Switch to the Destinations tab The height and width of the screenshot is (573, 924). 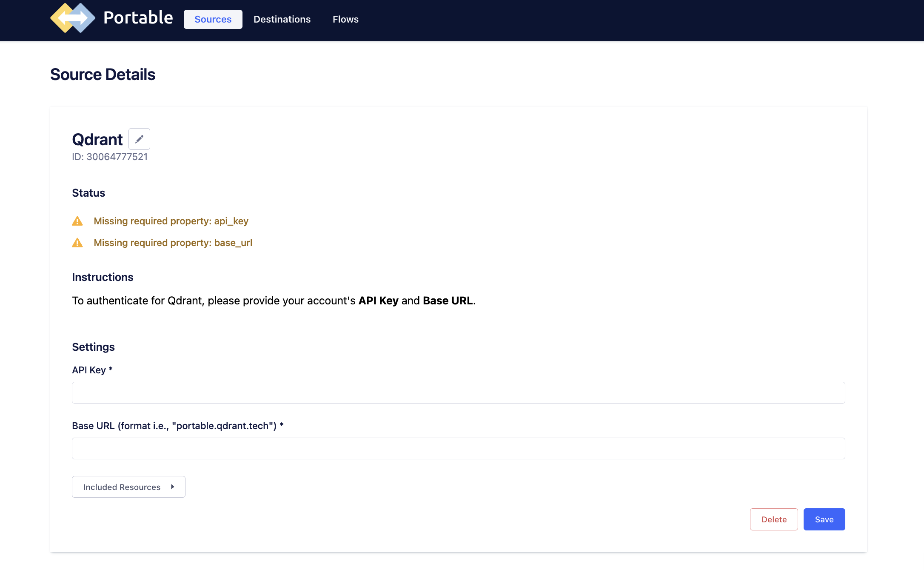tap(282, 19)
